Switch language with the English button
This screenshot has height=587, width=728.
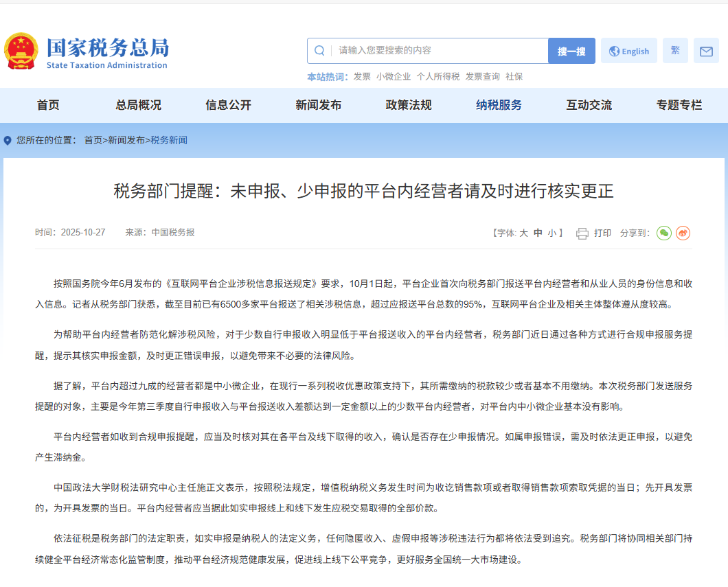point(629,51)
